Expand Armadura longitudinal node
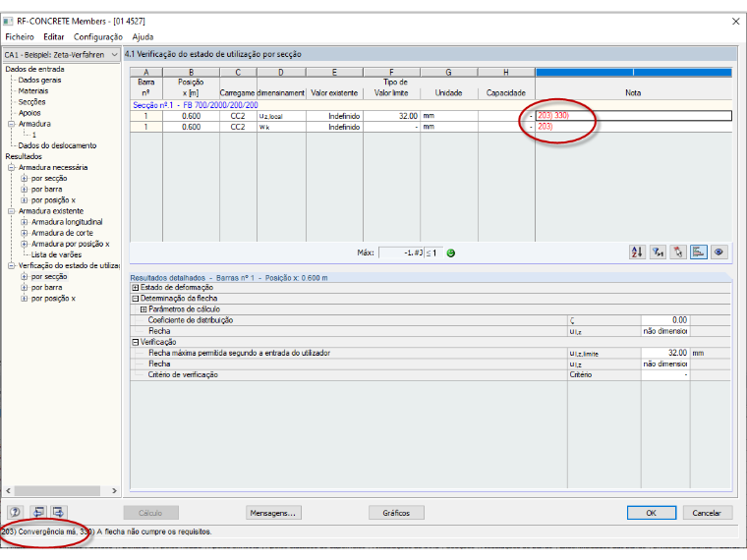Viewport: 747px width, 560px height. (25, 222)
